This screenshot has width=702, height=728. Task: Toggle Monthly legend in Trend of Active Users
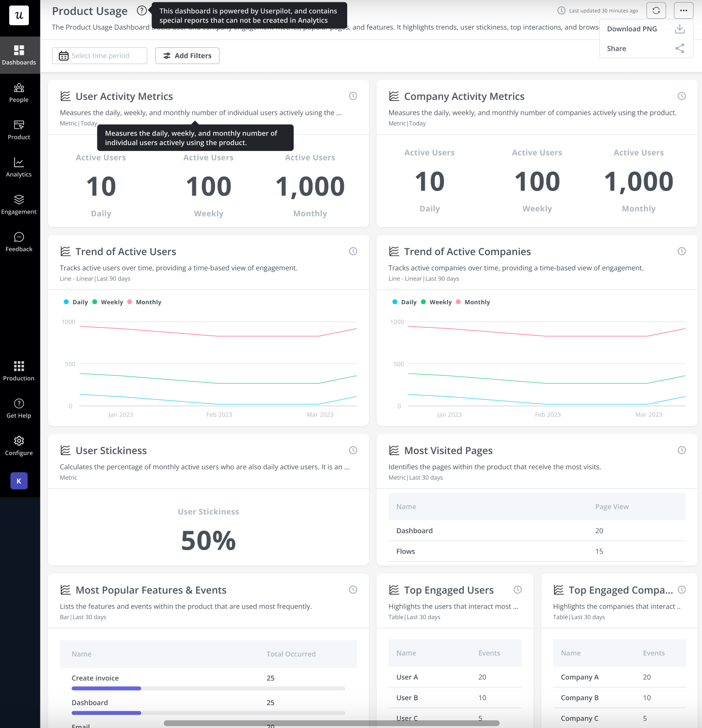click(x=144, y=302)
